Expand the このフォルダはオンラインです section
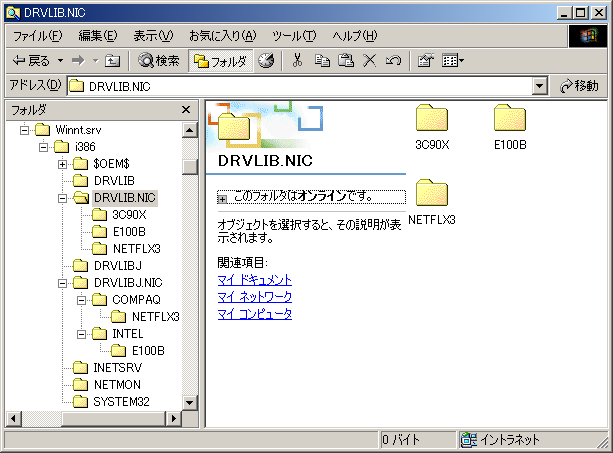The height and width of the screenshot is (453, 613). tap(222, 199)
